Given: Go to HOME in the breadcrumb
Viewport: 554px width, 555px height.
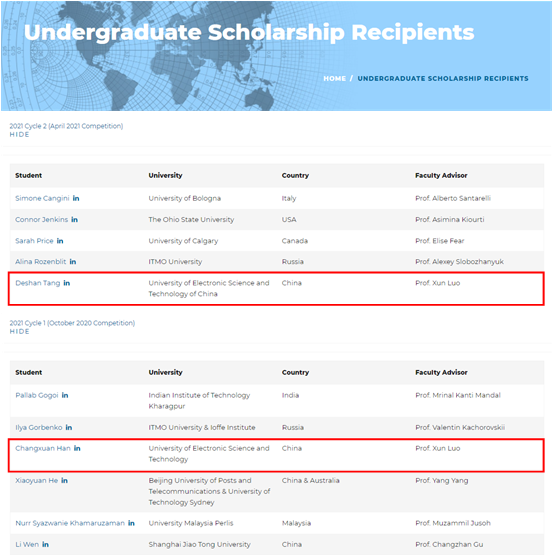Looking at the screenshot, I should 335,79.
